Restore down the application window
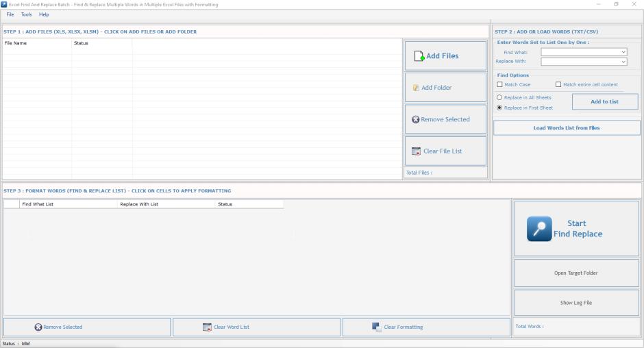The width and height of the screenshot is (644, 348). pos(616,4)
